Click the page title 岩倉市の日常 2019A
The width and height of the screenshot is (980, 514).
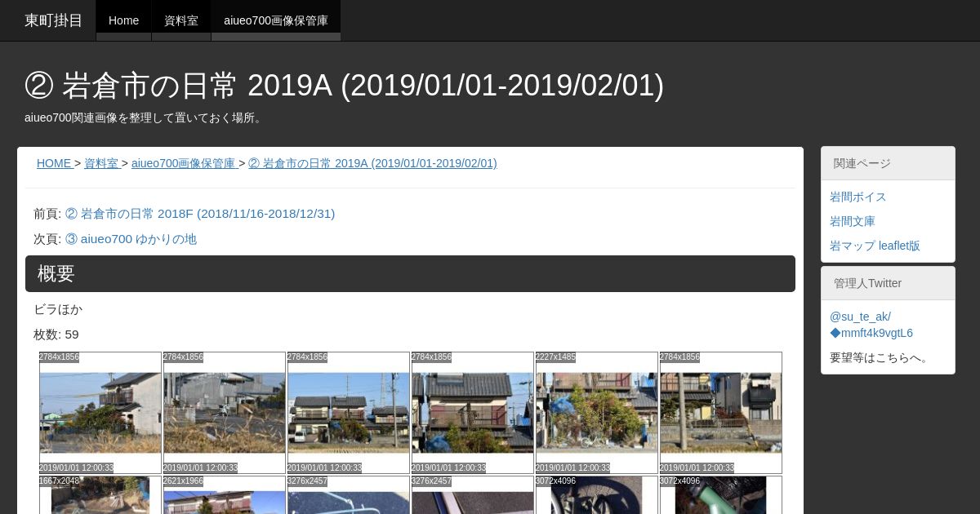[344, 85]
